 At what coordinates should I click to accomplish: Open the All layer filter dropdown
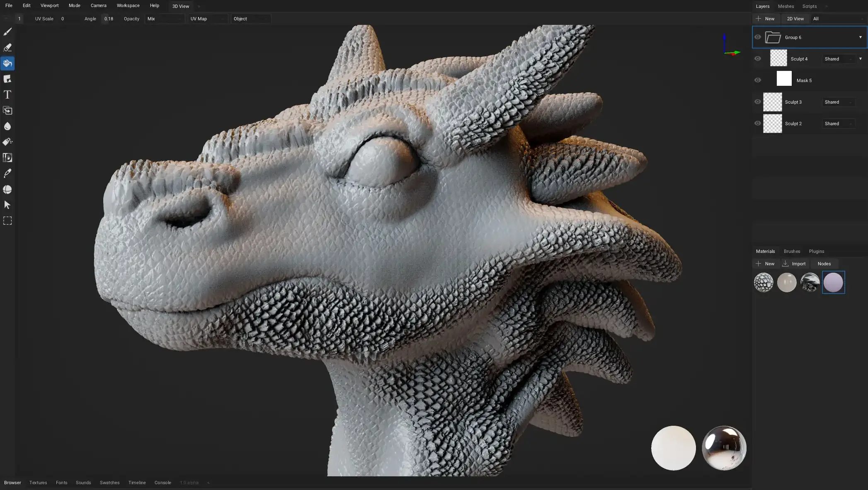pyautogui.click(x=838, y=19)
